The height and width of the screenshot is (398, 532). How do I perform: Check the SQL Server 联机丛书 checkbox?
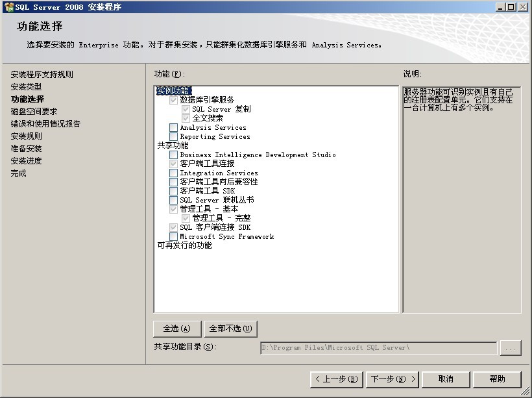[x=173, y=200]
